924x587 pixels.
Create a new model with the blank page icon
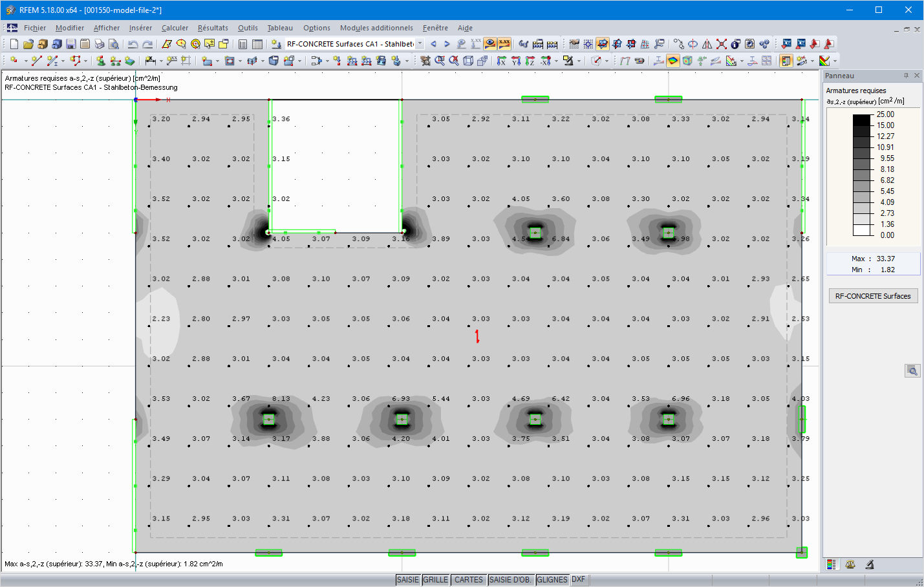(14, 44)
